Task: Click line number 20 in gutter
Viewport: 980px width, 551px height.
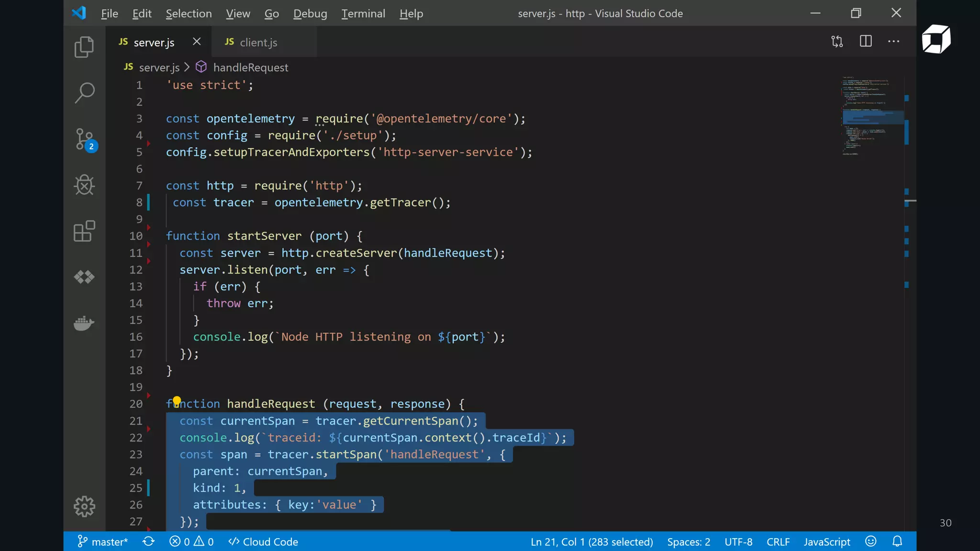Action: tap(136, 404)
